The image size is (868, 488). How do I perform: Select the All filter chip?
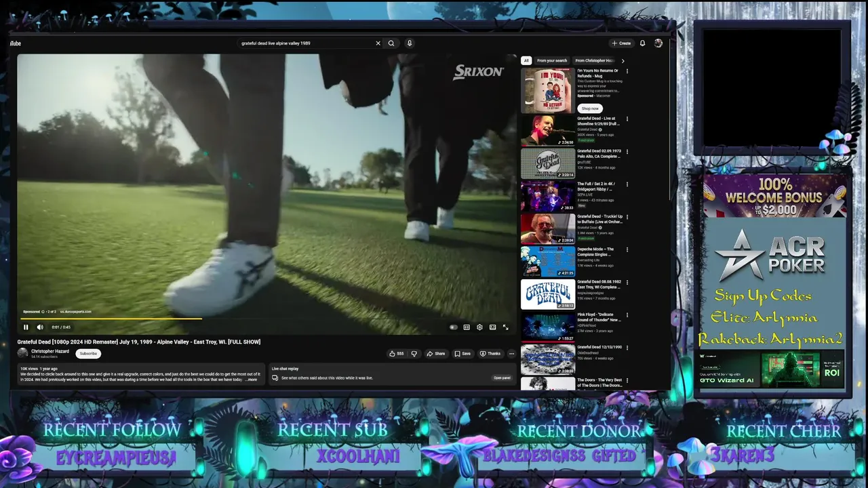526,60
